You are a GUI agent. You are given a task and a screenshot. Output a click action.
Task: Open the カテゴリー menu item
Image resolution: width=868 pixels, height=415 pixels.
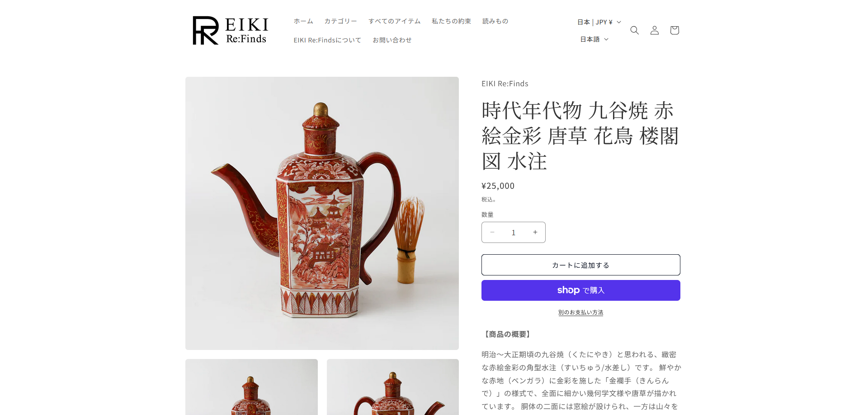[x=340, y=21]
